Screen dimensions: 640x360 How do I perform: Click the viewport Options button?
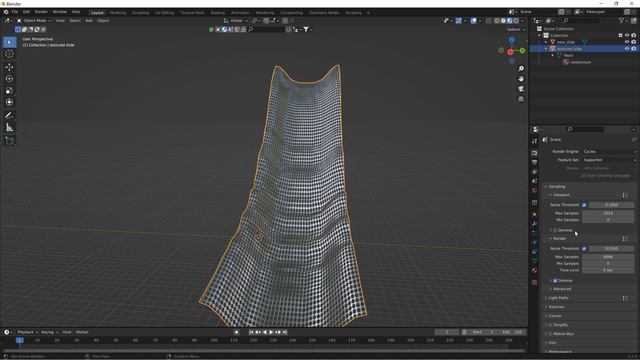(515, 29)
